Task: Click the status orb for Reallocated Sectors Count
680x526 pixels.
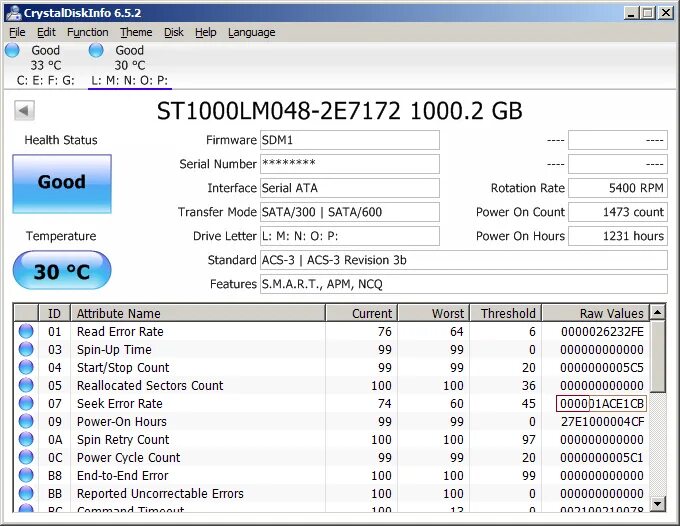Action: pyautogui.click(x=26, y=386)
